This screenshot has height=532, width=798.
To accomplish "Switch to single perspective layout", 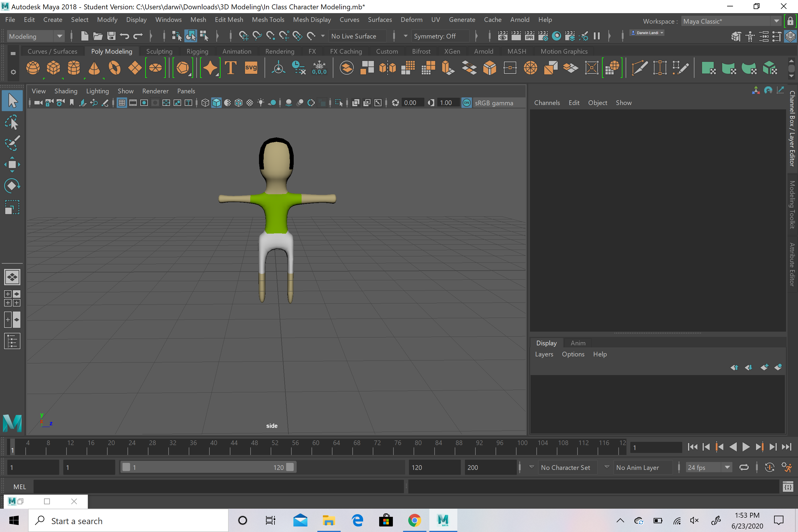I will (x=12, y=277).
